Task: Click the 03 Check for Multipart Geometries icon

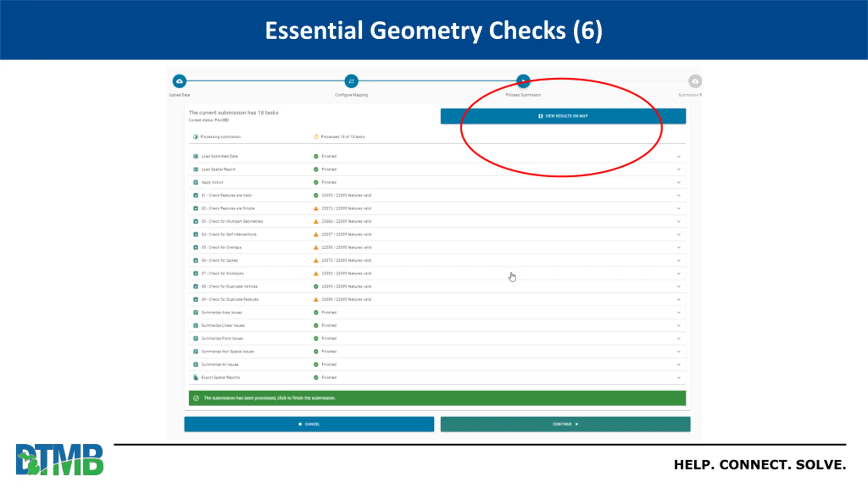Action: [x=196, y=221]
